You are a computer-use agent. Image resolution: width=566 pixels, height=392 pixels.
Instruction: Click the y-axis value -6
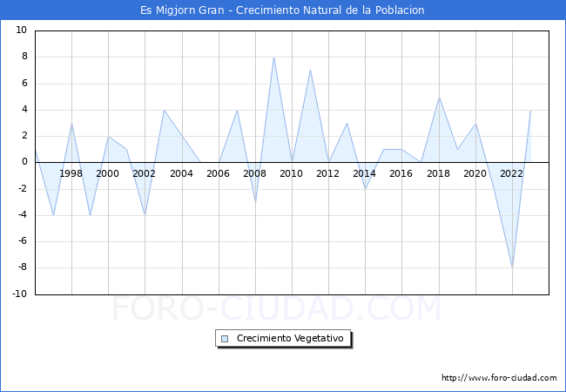pos(23,241)
